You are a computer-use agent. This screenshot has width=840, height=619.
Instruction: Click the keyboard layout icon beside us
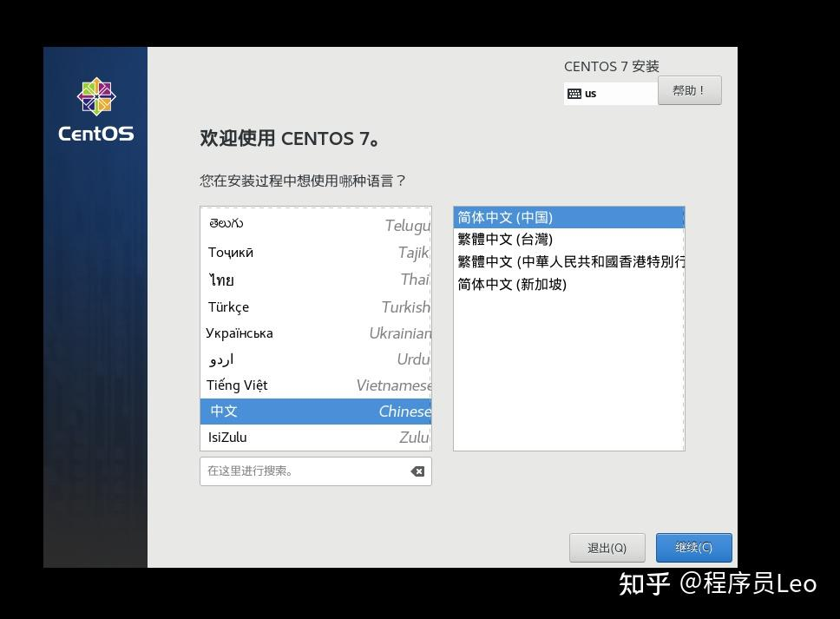coord(574,94)
